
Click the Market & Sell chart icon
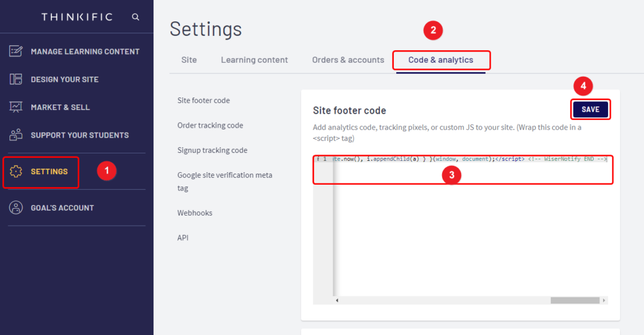click(x=16, y=107)
